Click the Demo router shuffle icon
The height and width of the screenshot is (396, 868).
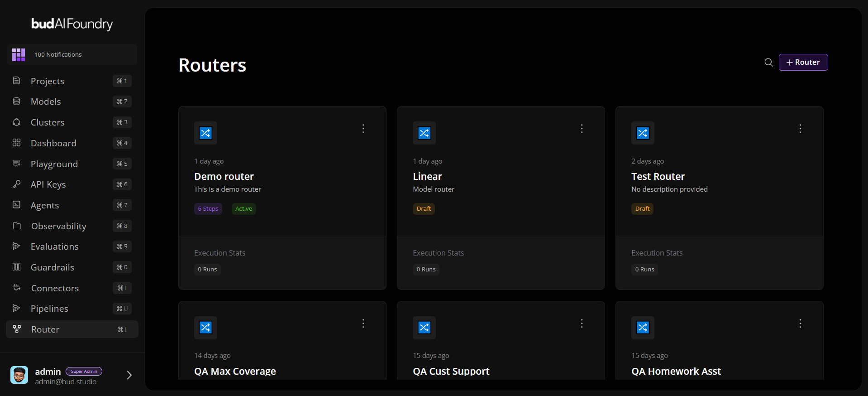205,133
